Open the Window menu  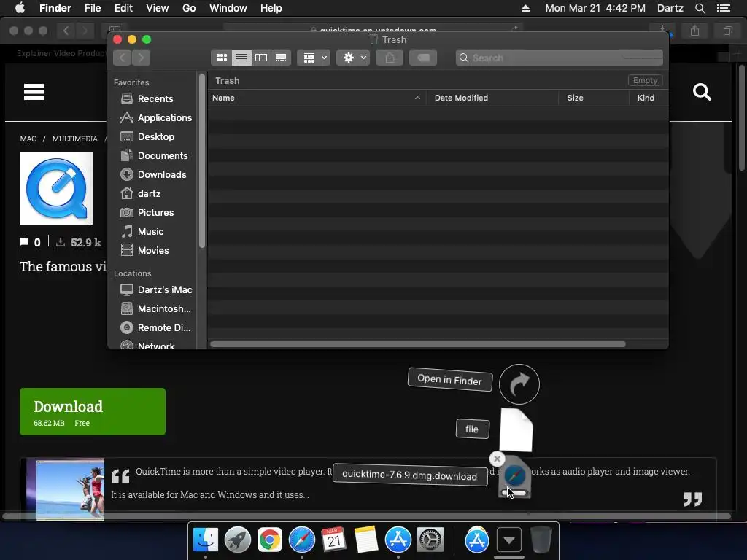click(x=228, y=8)
